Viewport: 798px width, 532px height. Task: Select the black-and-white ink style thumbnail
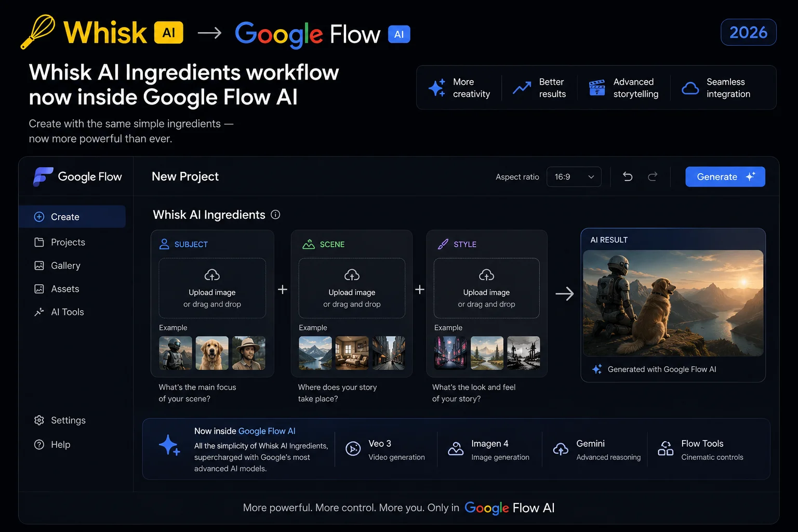pyautogui.click(x=524, y=353)
